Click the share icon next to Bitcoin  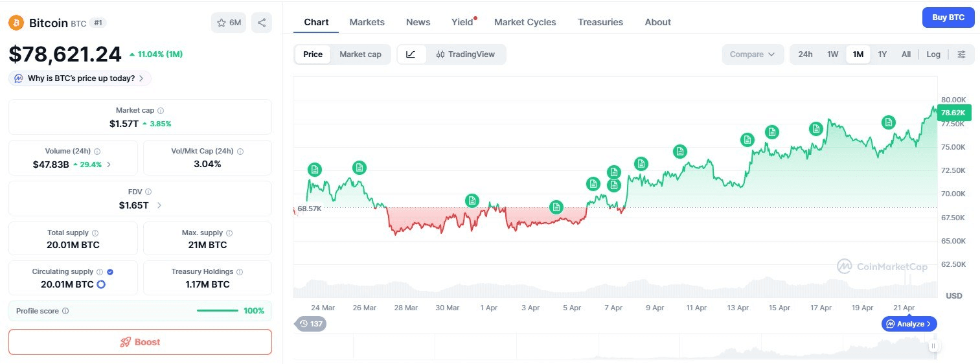[262, 23]
